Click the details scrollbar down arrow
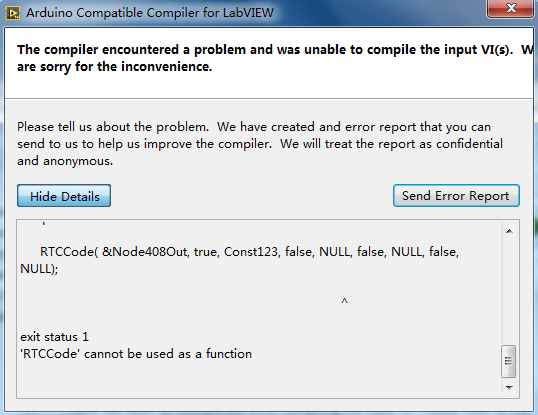538x415 pixels. pos(509,388)
